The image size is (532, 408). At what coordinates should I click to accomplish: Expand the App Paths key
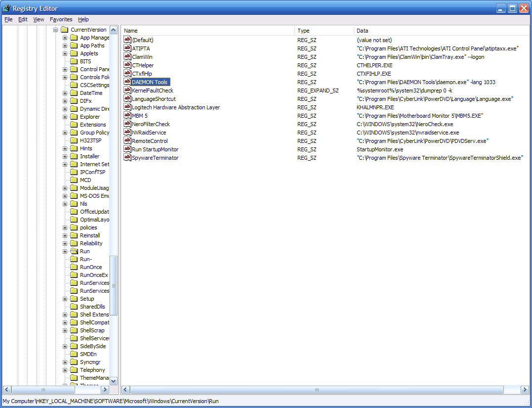(x=65, y=45)
